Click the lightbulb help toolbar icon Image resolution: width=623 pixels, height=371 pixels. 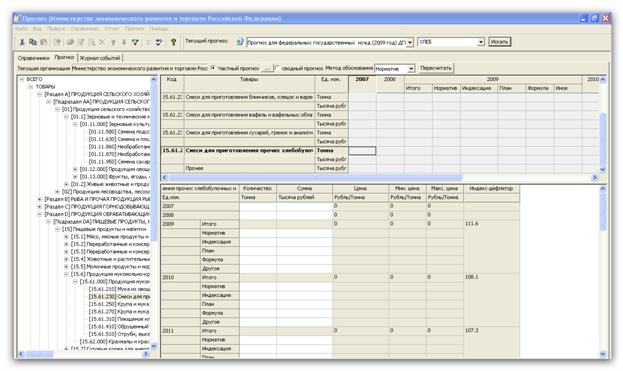coord(174,42)
